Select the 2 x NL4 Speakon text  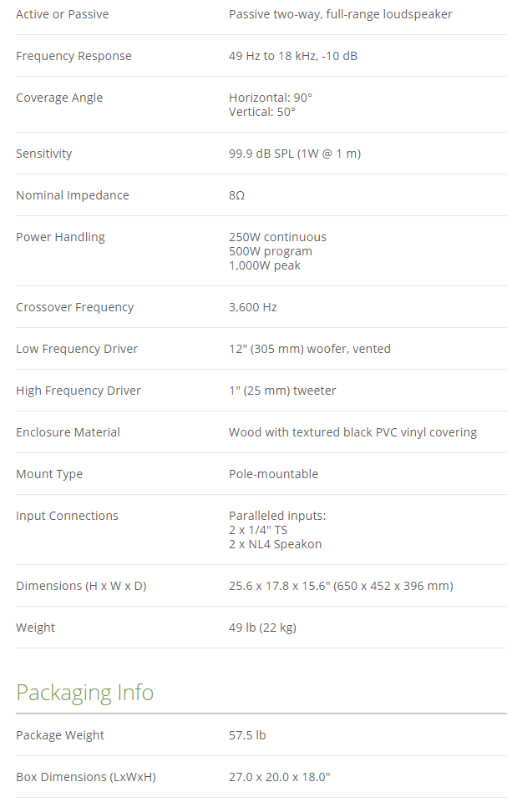(x=275, y=544)
